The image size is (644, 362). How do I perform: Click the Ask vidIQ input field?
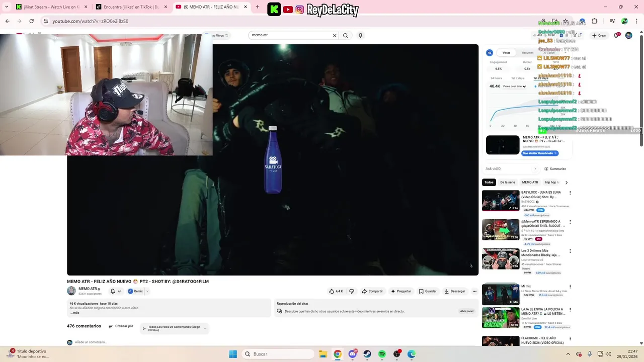coord(511,169)
